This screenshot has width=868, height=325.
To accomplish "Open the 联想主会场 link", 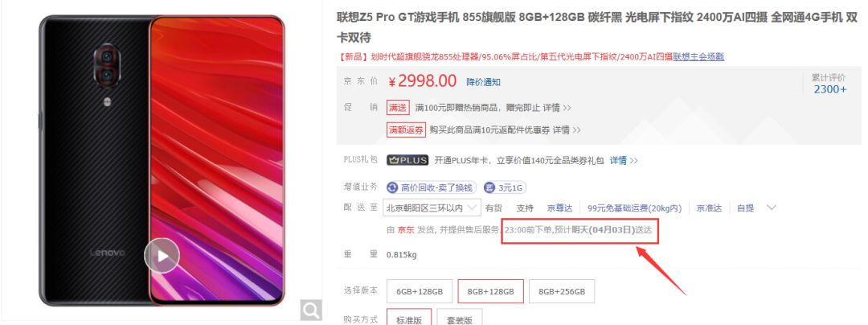I will (698, 56).
